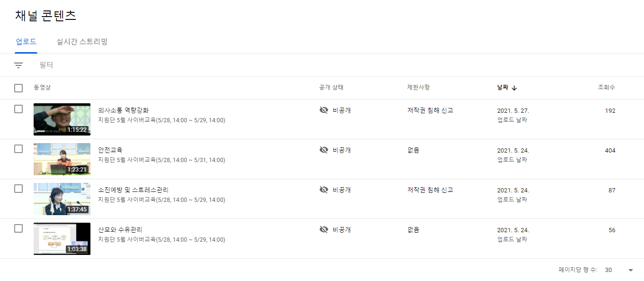Click 저작권 침해 신고 for 의사소통 역량강화
Image resolution: width=644 pixels, height=281 pixels.
(430, 110)
